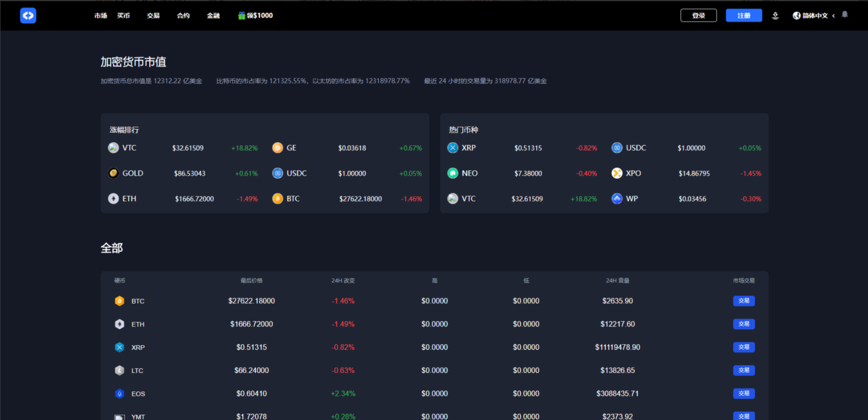
Task: Click the gift icon for $1000 reward
Action: pos(242,16)
